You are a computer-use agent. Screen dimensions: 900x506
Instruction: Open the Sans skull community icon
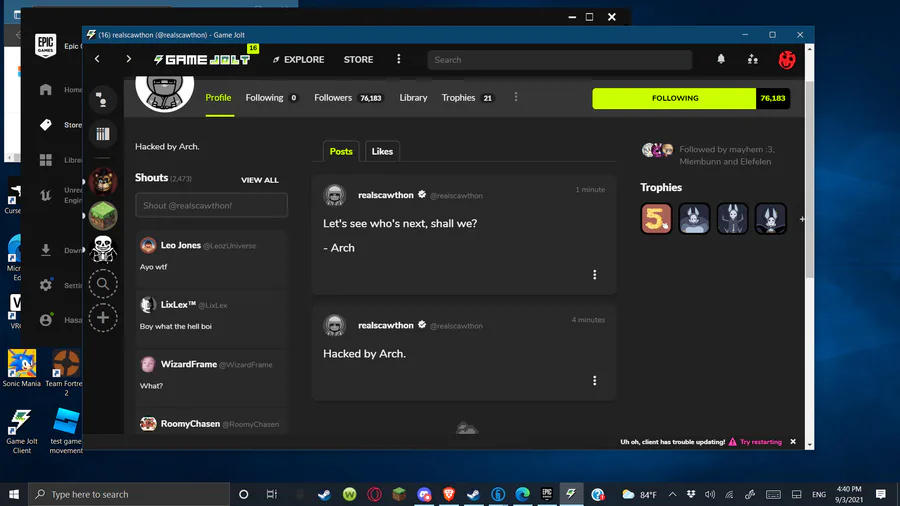tap(103, 249)
